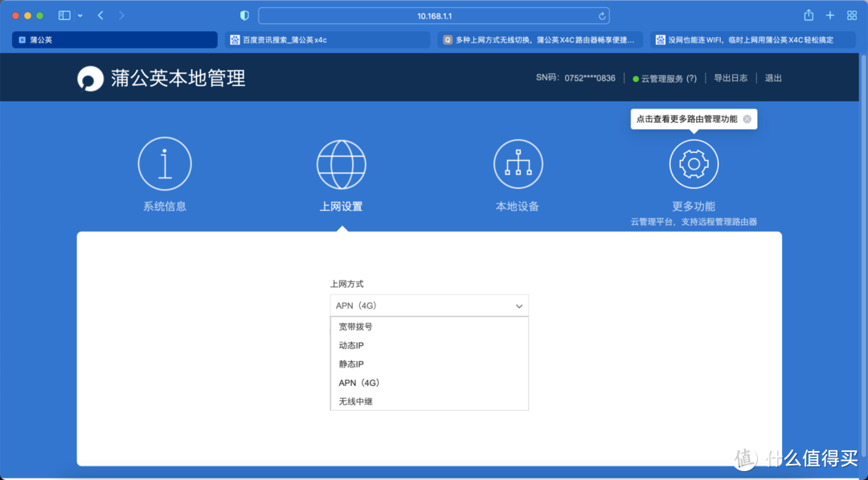
Task: Click the privacy shield icon in address bar
Action: pyautogui.click(x=244, y=14)
